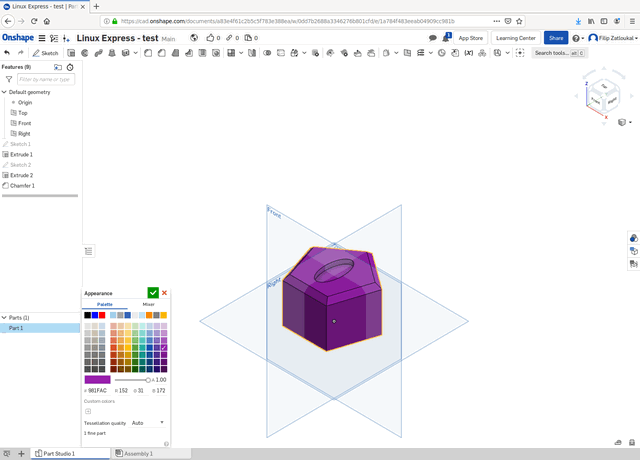The height and width of the screenshot is (460, 640).
Task: Click the Onshape logo
Action: click(x=18, y=38)
